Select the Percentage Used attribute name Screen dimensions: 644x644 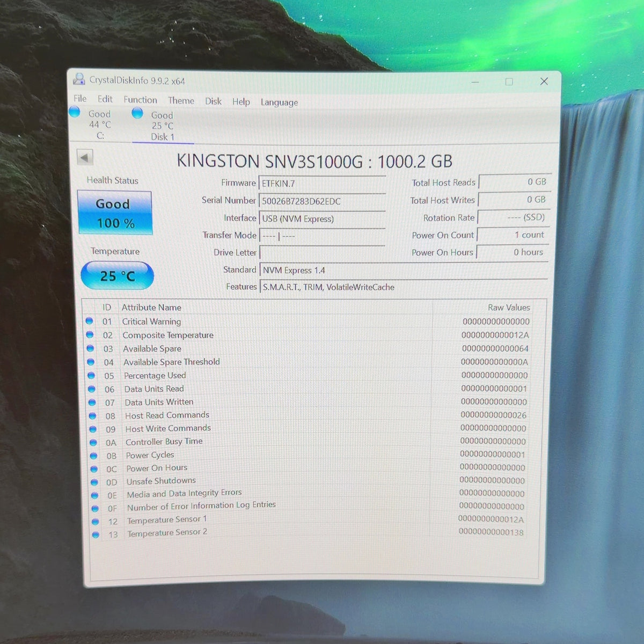pos(155,376)
